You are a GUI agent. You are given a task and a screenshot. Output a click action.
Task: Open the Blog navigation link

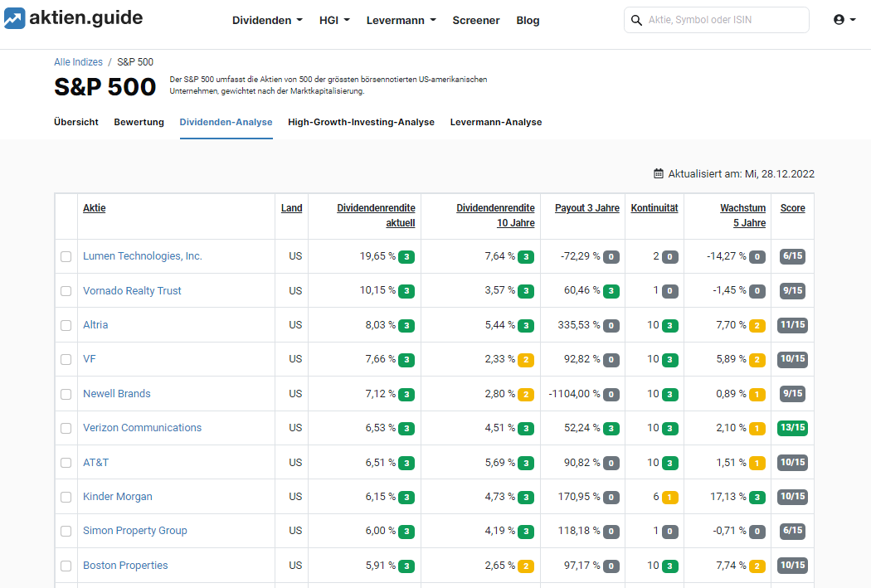tap(528, 20)
